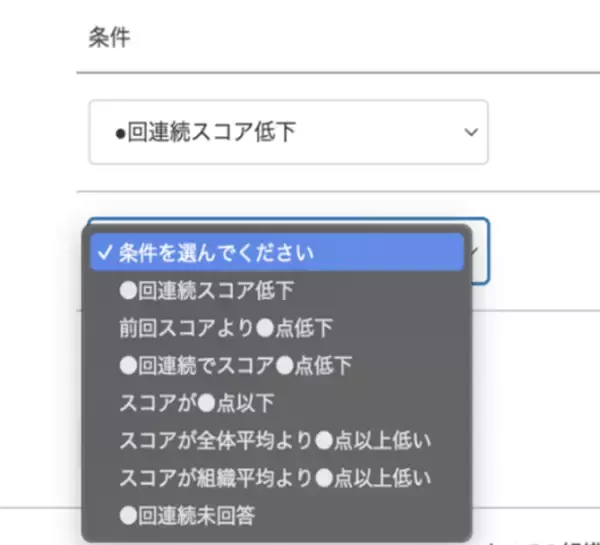Click the checkmark beside 条件を選んでください
600x545 pixels.
105,252
